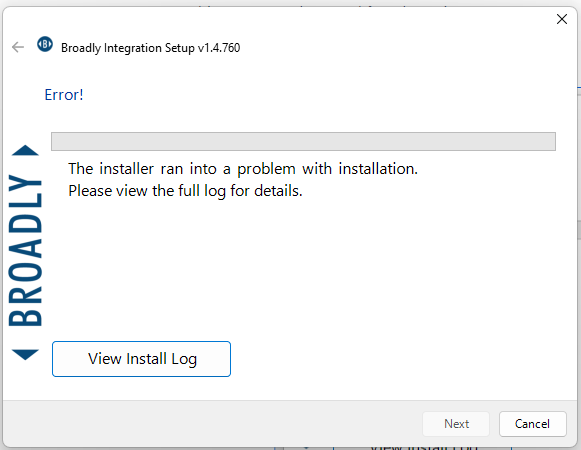The width and height of the screenshot is (581, 450).
Task: Click the Broadly Integration Setup title text
Action: point(128,48)
